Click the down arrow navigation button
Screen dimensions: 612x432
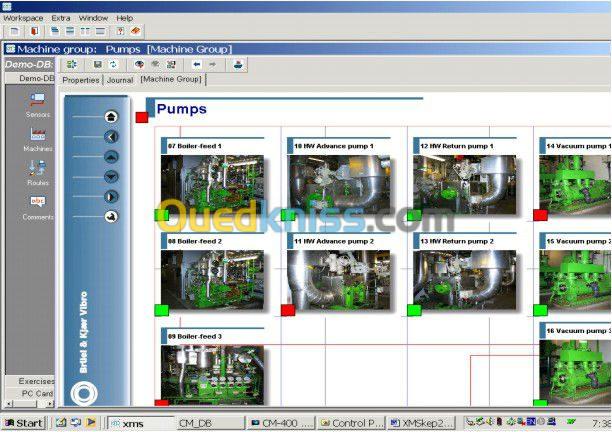click(x=111, y=176)
